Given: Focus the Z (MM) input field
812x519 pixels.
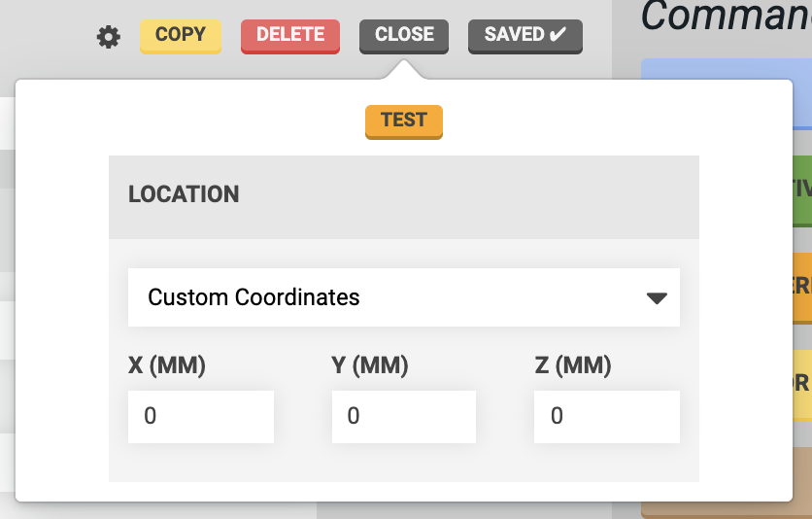Looking at the screenshot, I should click(607, 416).
